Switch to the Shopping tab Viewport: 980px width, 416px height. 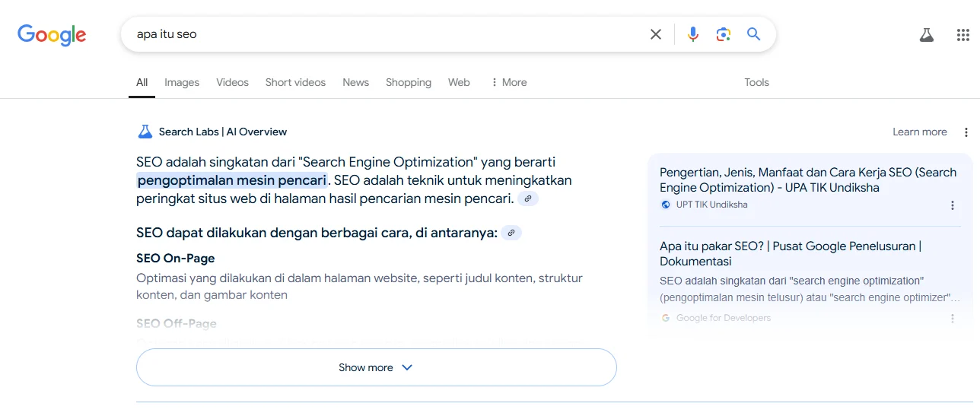click(408, 82)
